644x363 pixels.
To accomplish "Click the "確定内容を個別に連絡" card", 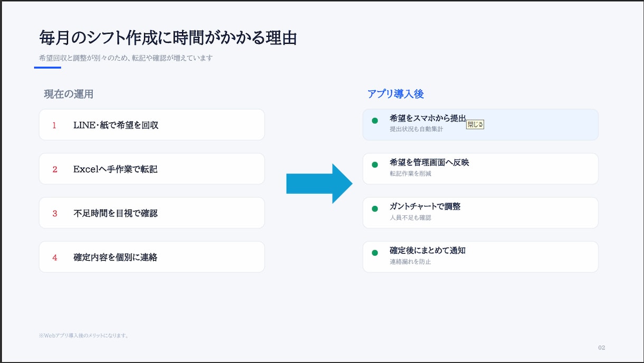I will point(151,257).
